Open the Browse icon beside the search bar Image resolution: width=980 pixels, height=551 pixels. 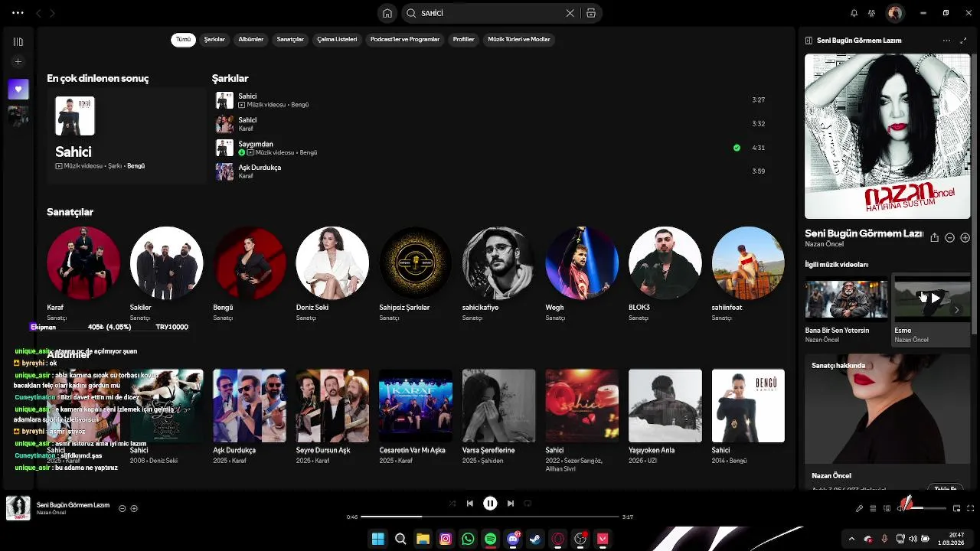pyautogui.click(x=590, y=13)
